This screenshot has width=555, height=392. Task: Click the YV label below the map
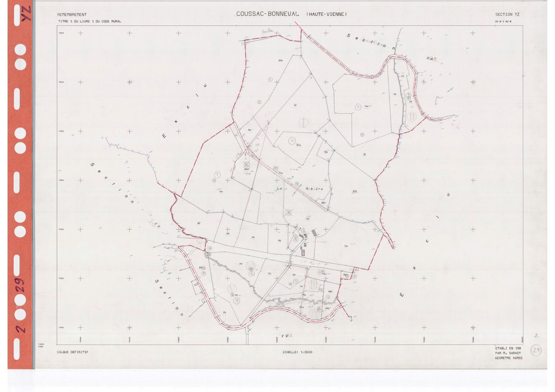(x=285, y=336)
